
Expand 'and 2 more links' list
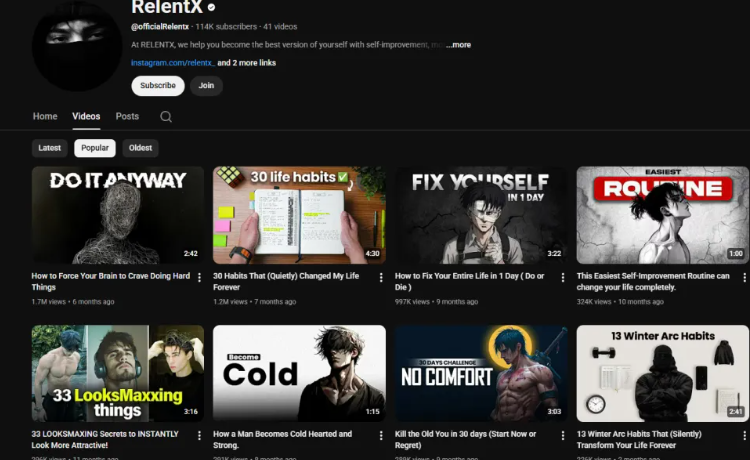click(246, 63)
